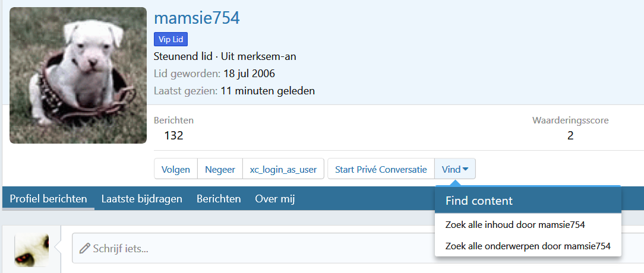Open the Laatste bijdragen tab
This screenshot has height=273, width=644.
141,199
